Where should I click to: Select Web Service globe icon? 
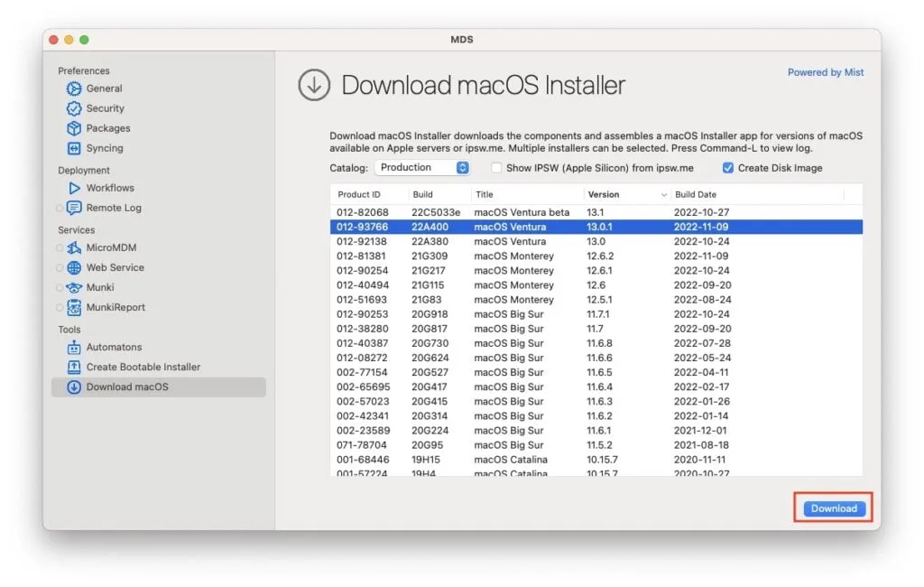tap(74, 268)
